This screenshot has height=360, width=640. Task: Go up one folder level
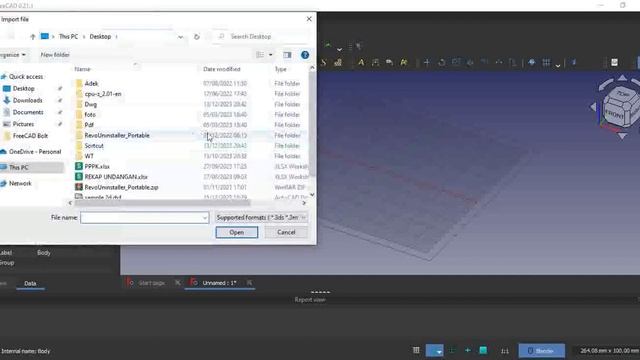click(33, 37)
